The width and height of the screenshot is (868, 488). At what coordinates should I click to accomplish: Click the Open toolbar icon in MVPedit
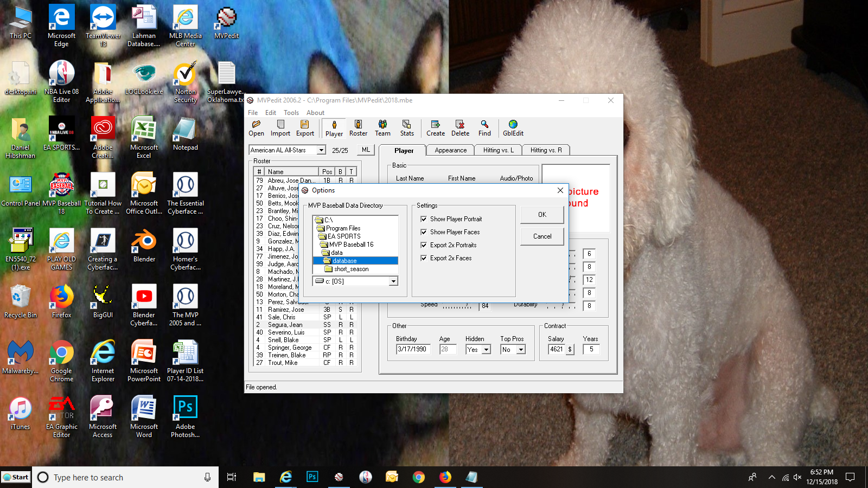click(x=256, y=128)
